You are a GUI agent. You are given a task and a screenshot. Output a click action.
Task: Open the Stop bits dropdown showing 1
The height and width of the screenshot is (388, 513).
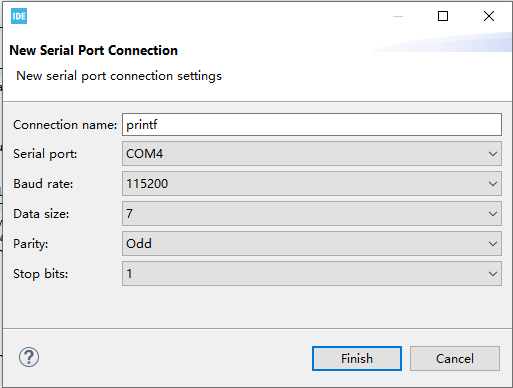pos(312,274)
